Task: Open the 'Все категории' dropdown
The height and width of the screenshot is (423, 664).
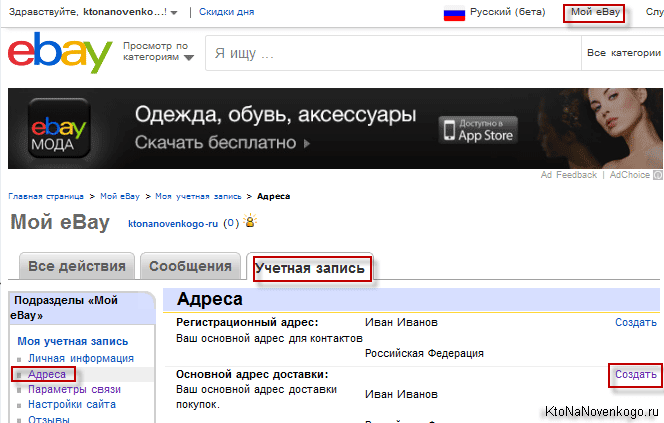Action: coord(623,53)
